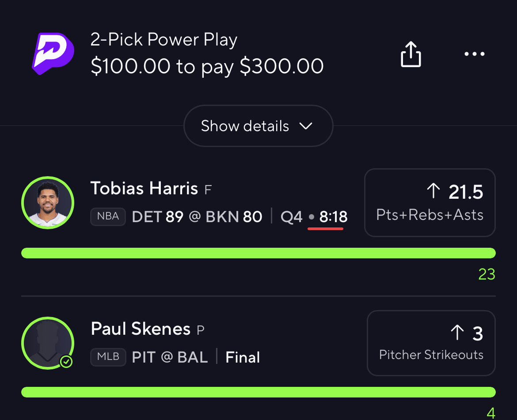
Task: Click Paul Skenes's green progress bar
Action: tap(258, 392)
